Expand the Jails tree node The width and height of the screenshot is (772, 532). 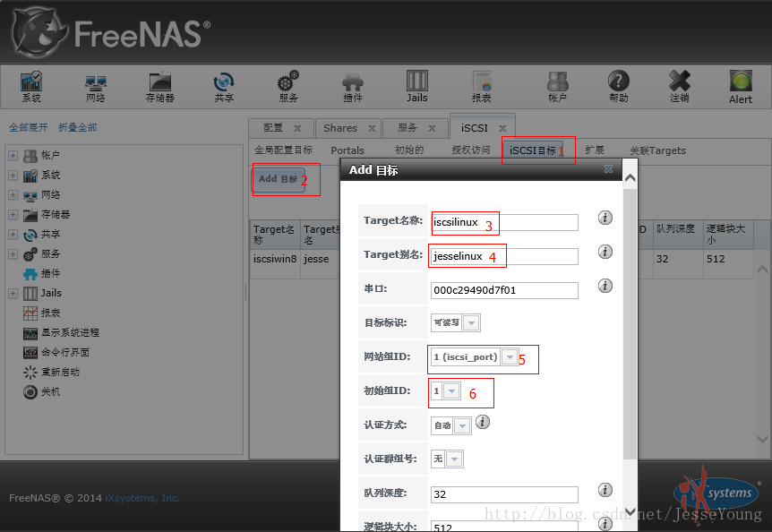(13, 293)
